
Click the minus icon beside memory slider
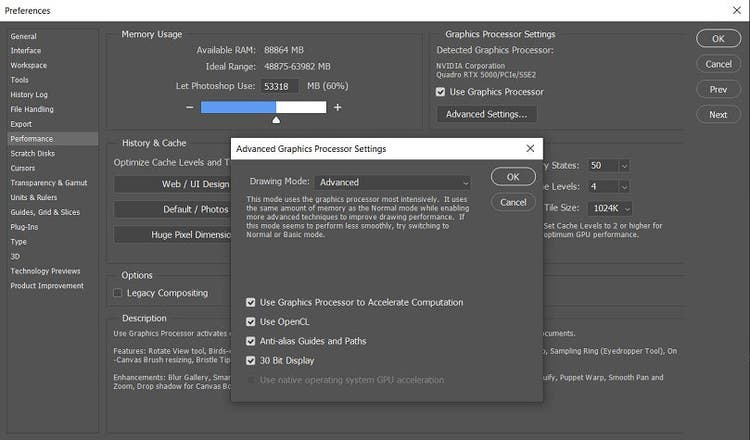[x=190, y=107]
